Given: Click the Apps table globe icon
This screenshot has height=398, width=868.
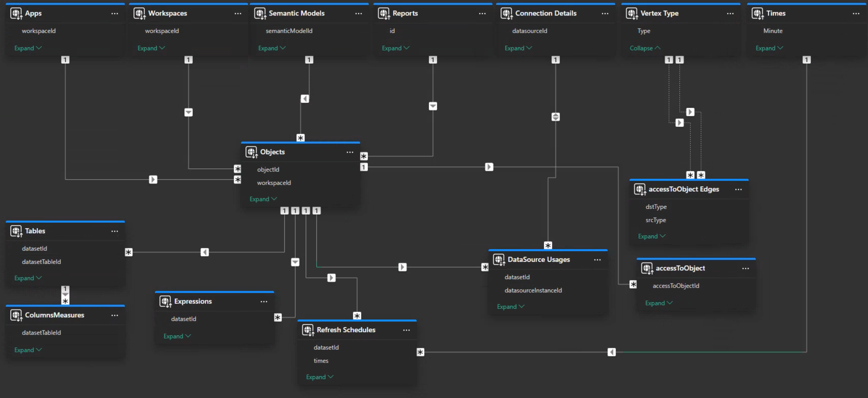Looking at the screenshot, I should (x=16, y=13).
